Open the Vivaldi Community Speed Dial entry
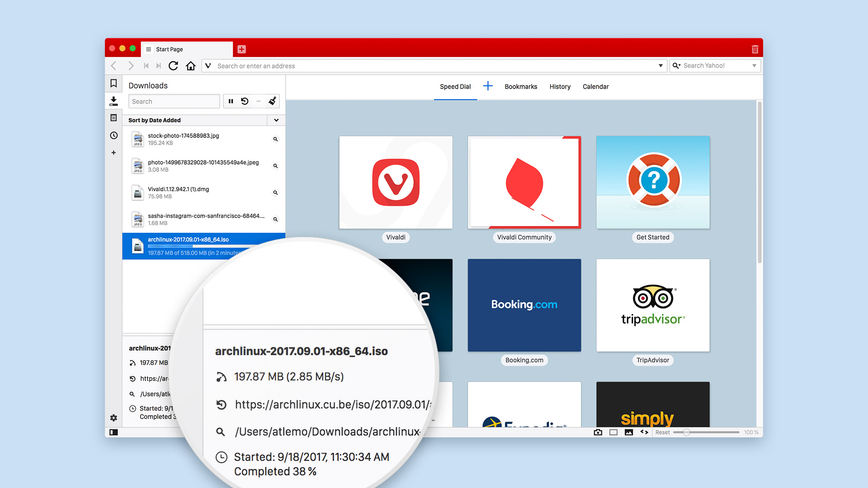Image resolution: width=868 pixels, height=488 pixels. (524, 182)
